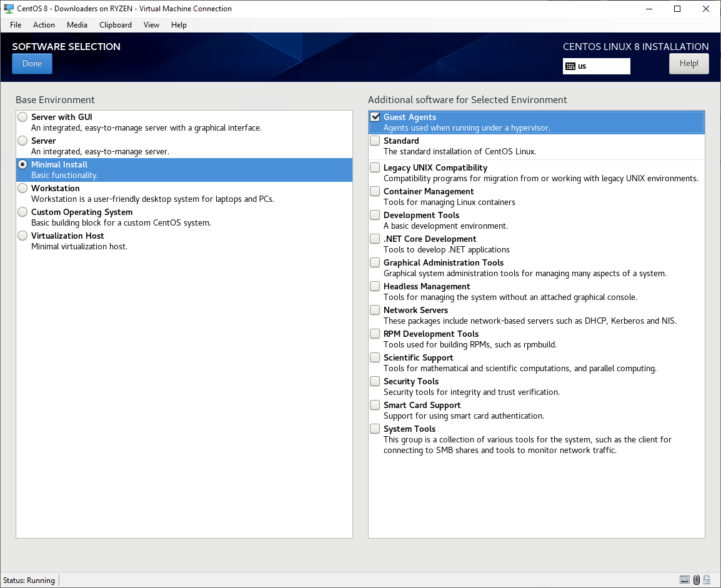
Task: Click 'Basic building block for a custom CentOS system.'
Action: (121, 222)
